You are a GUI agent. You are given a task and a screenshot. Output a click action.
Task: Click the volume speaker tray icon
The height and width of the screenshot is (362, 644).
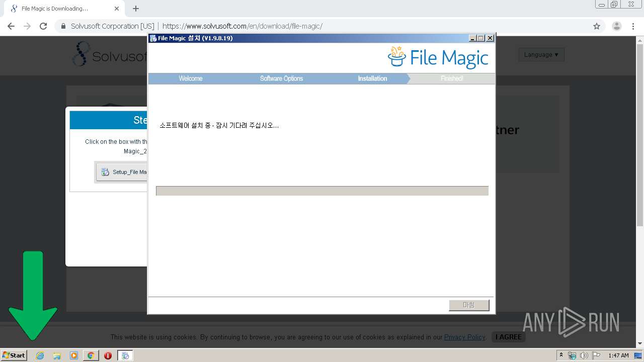pos(584,355)
